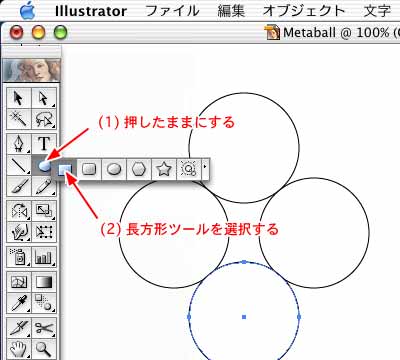Viewport: 400px width, 360px height.
Task: Select the Zoom magnifier tool
Action: click(x=44, y=349)
